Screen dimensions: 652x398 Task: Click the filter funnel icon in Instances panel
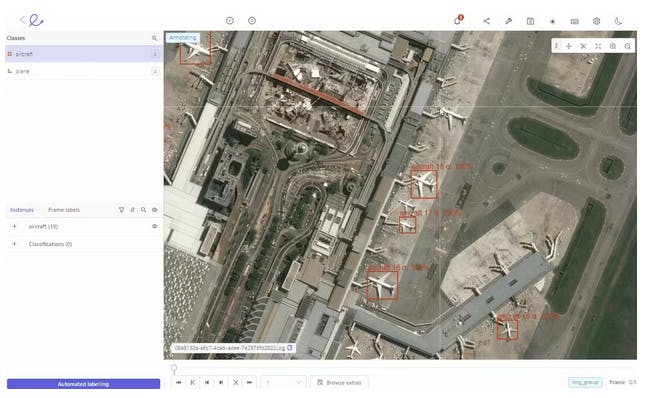click(x=121, y=210)
